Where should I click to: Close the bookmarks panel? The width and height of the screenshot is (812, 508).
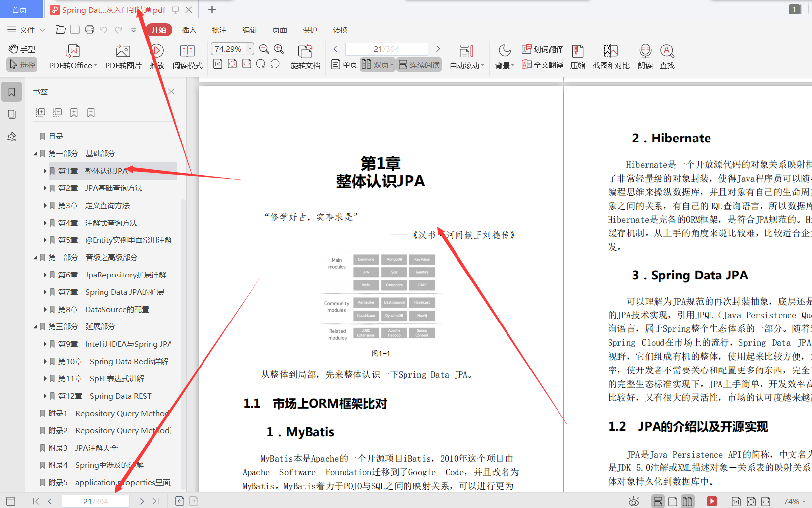tap(171, 92)
